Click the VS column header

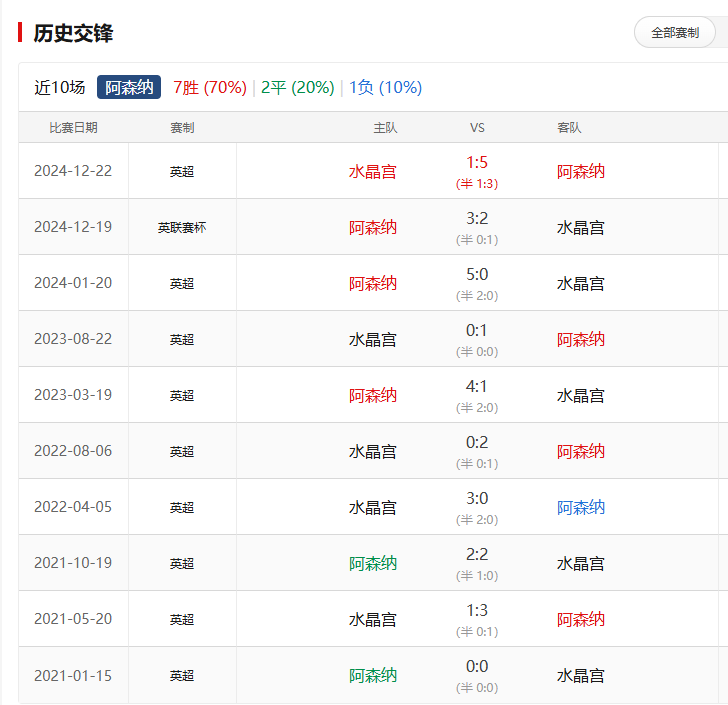[x=477, y=128]
